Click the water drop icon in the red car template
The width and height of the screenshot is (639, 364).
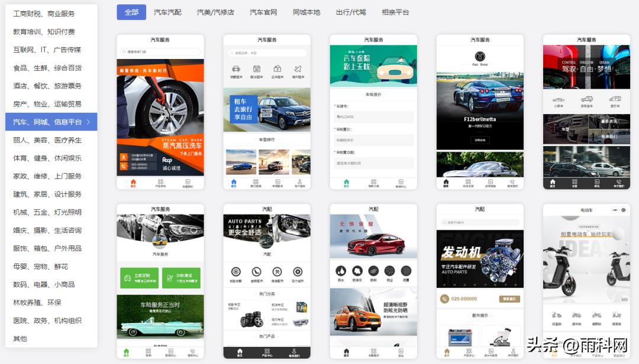[x=341, y=271]
